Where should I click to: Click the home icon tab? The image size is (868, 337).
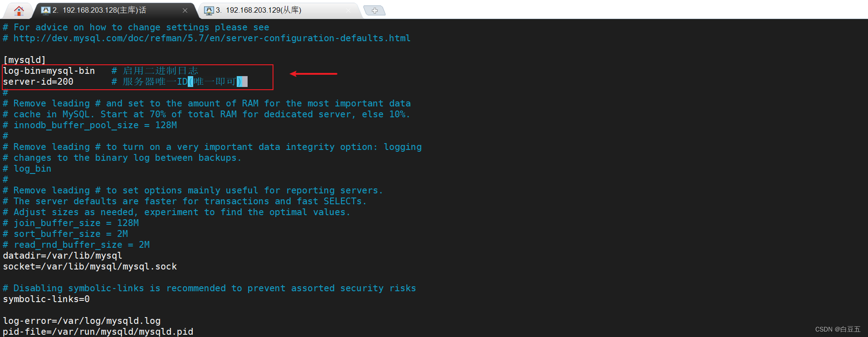click(x=19, y=10)
